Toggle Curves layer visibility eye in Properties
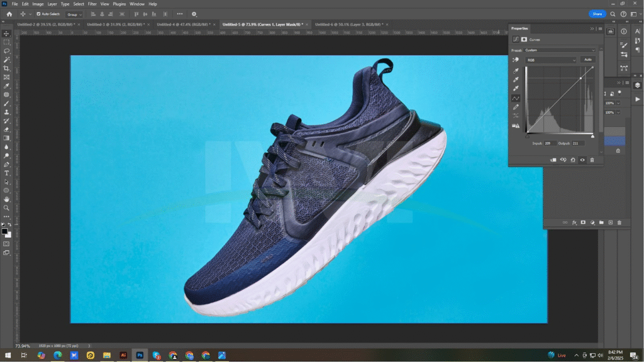644x362 pixels. click(x=582, y=160)
